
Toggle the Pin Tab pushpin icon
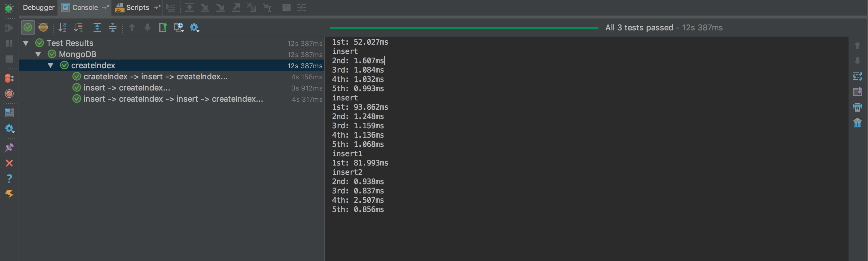tap(9, 148)
